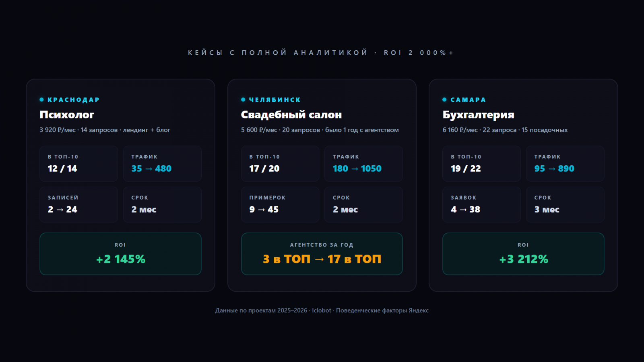
Task: Select the 17 / 20 top-10 tile
Action: coord(280,164)
